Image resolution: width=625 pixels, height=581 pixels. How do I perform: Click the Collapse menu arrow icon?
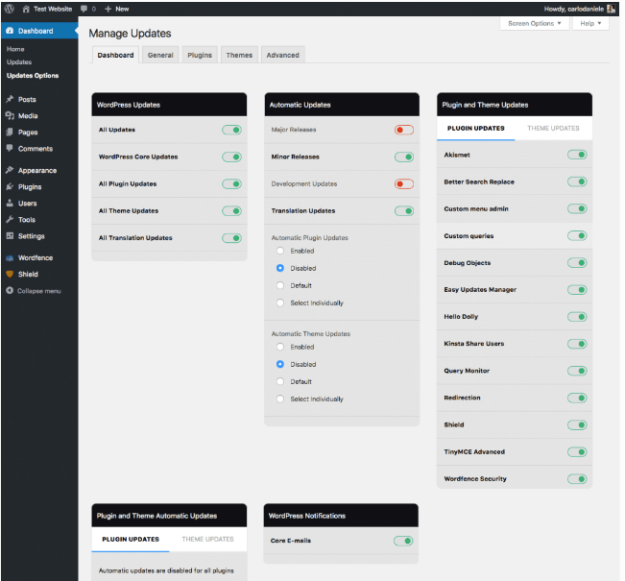click(x=10, y=290)
